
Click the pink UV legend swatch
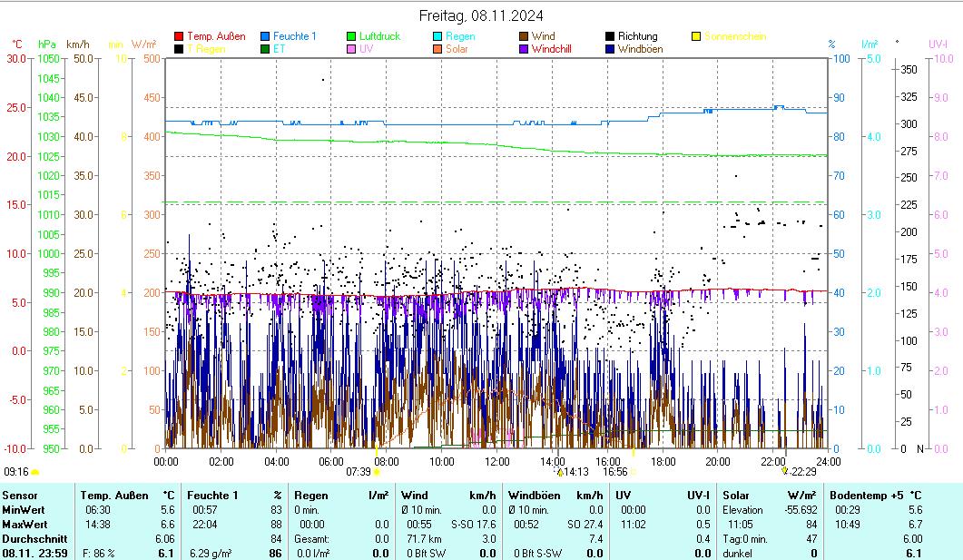tap(351, 49)
